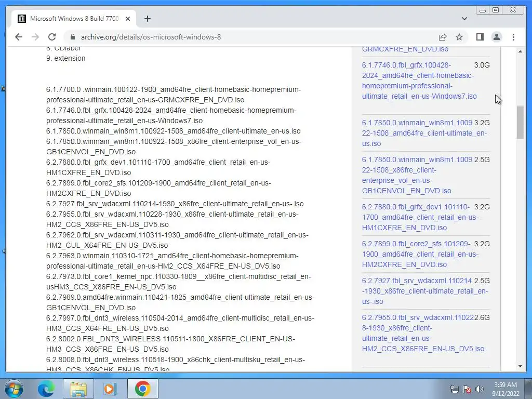Screen dimensions: 532x399
Task: Bookmark this page with the star icon
Action: 459,37
